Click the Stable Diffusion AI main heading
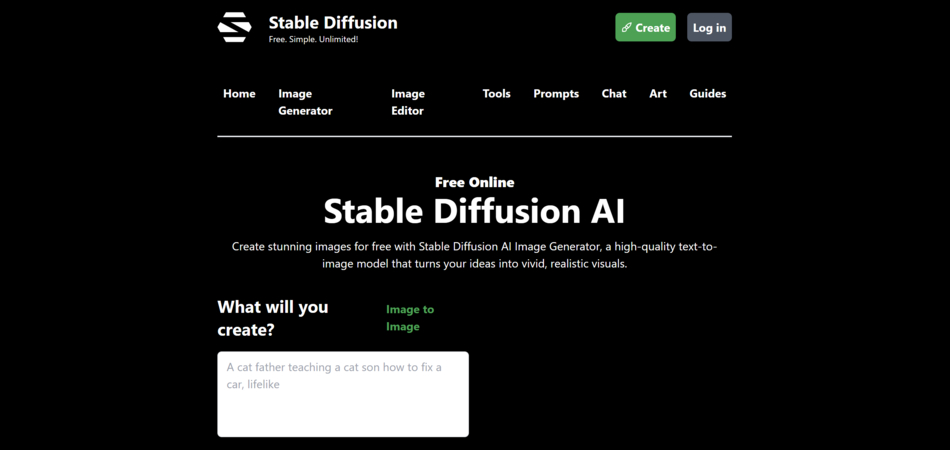The width and height of the screenshot is (950, 450). tap(474, 211)
